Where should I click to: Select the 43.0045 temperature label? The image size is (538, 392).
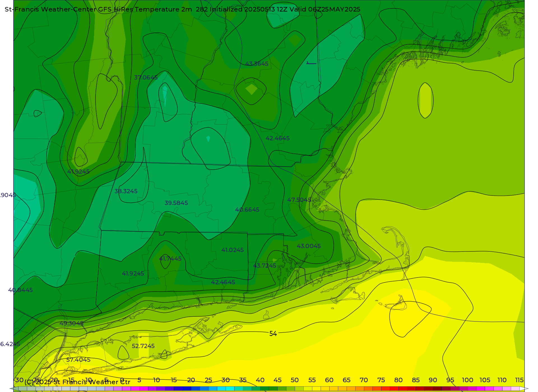pyautogui.click(x=309, y=246)
